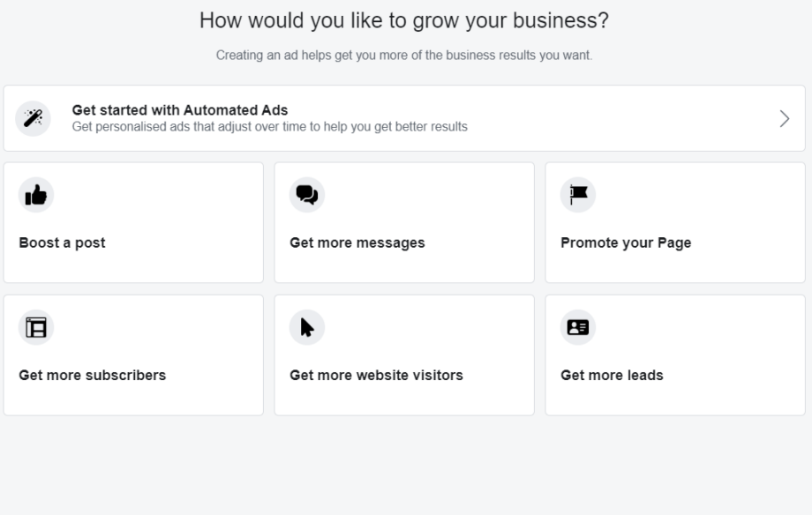
Task: Click the cursor icon for website visitors
Action: pyautogui.click(x=307, y=326)
